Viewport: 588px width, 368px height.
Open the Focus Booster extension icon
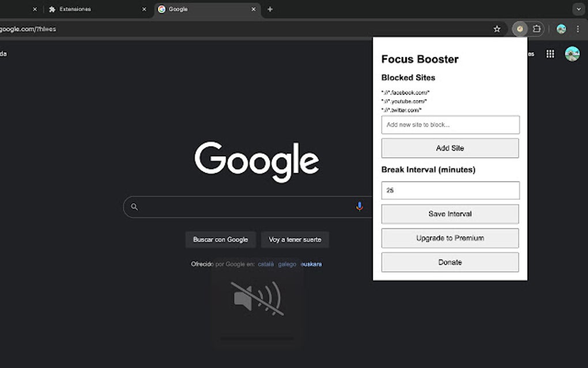coord(519,28)
